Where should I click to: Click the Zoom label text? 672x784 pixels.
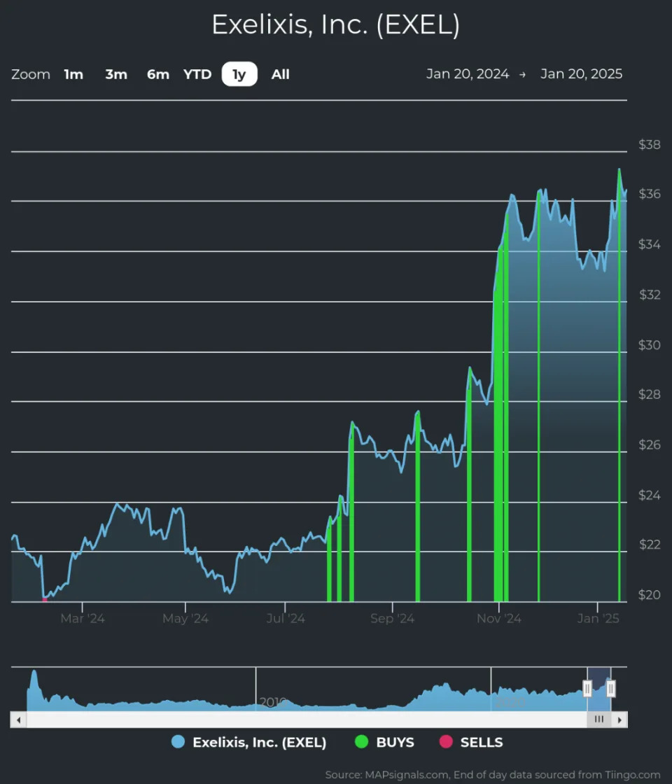[x=31, y=74]
